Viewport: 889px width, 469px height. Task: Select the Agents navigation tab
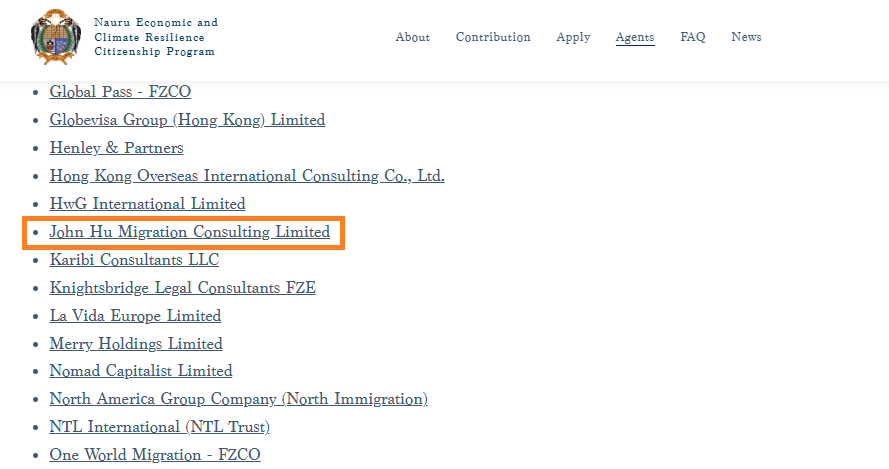[635, 37]
